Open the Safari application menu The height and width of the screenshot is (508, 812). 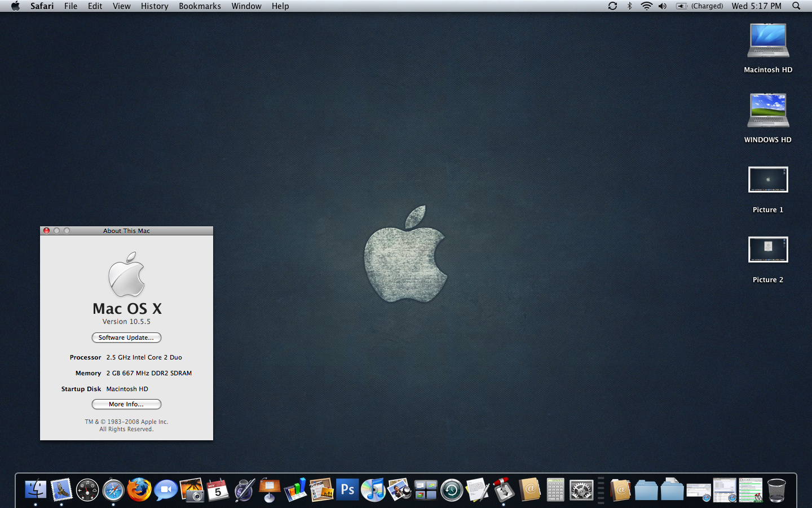click(x=42, y=6)
